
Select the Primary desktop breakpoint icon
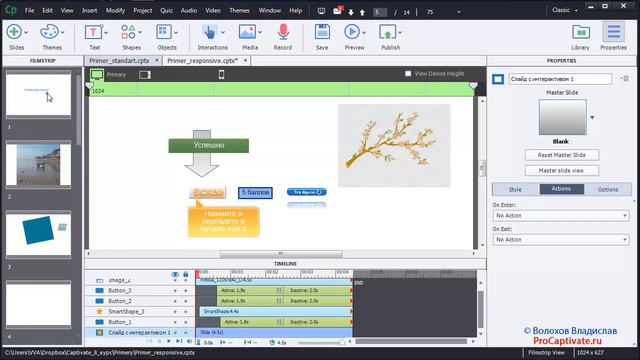(x=97, y=75)
